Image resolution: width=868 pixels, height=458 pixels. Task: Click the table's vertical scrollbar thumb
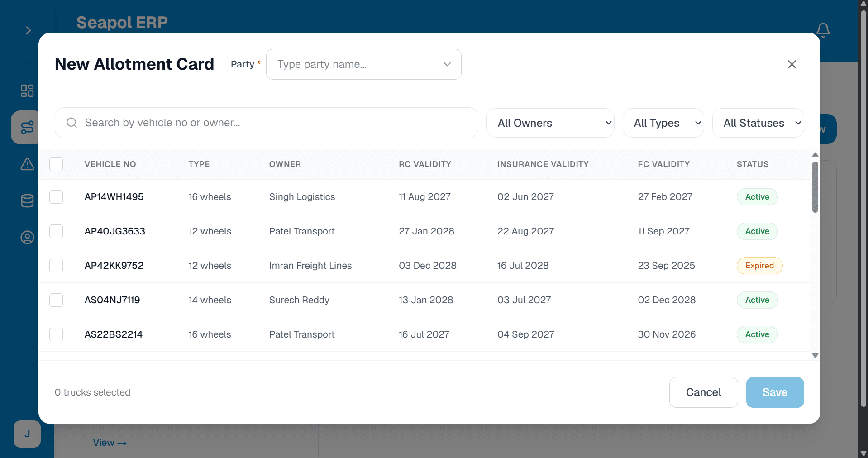(815, 187)
